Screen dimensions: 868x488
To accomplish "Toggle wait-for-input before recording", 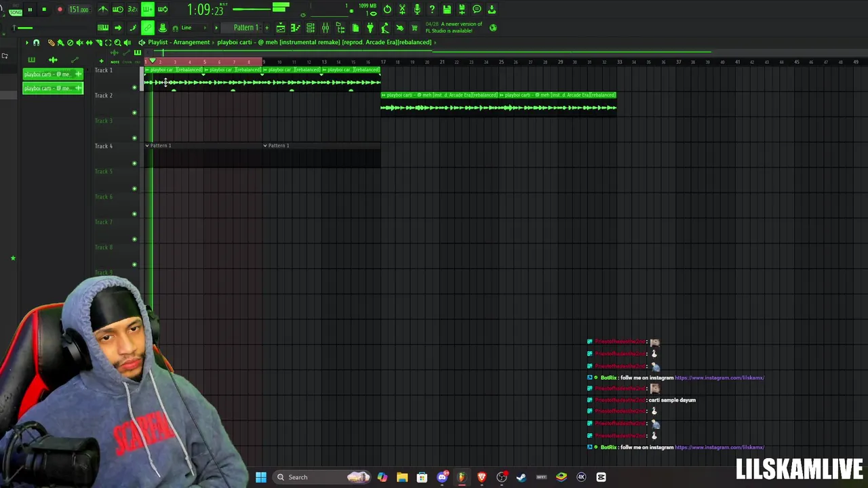I will (x=118, y=9).
